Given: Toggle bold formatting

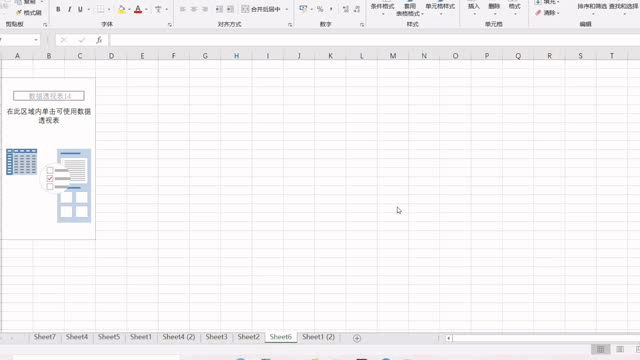Looking at the screenshot, I should click(x=58, y=9).
